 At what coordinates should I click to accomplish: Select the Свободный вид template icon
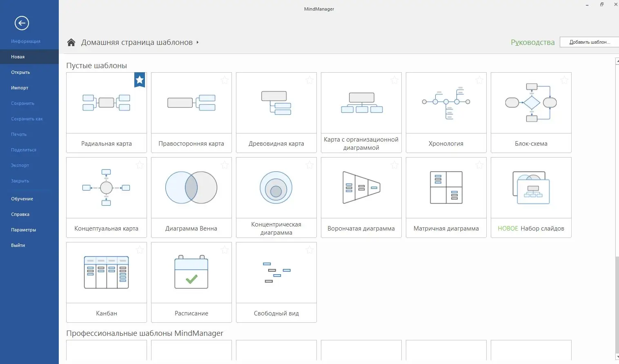(276, 273)
